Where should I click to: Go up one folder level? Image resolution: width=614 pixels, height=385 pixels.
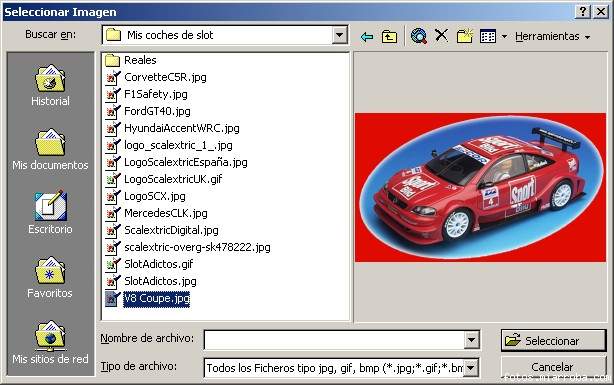pyautogui.click(x=389, y=36)
